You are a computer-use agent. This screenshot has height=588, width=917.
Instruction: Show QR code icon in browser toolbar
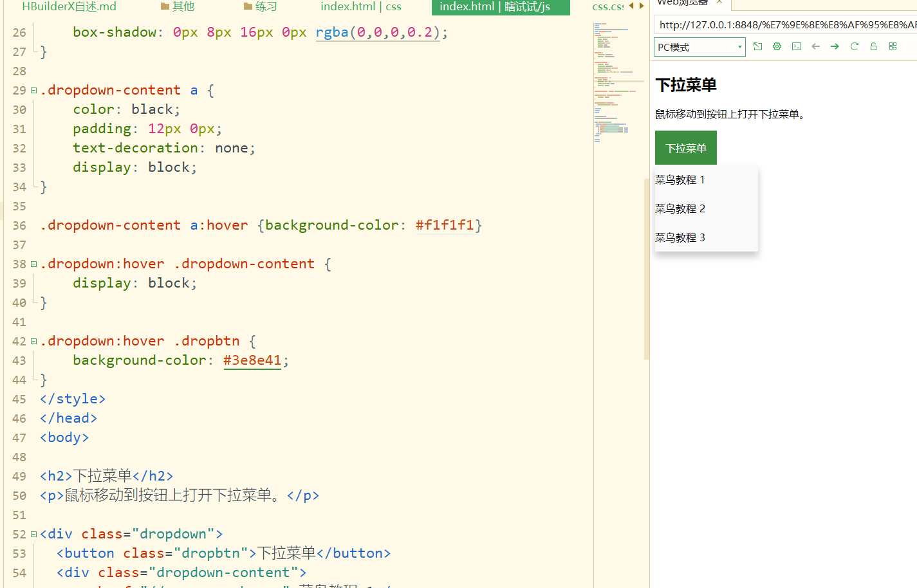coord(893,46)
